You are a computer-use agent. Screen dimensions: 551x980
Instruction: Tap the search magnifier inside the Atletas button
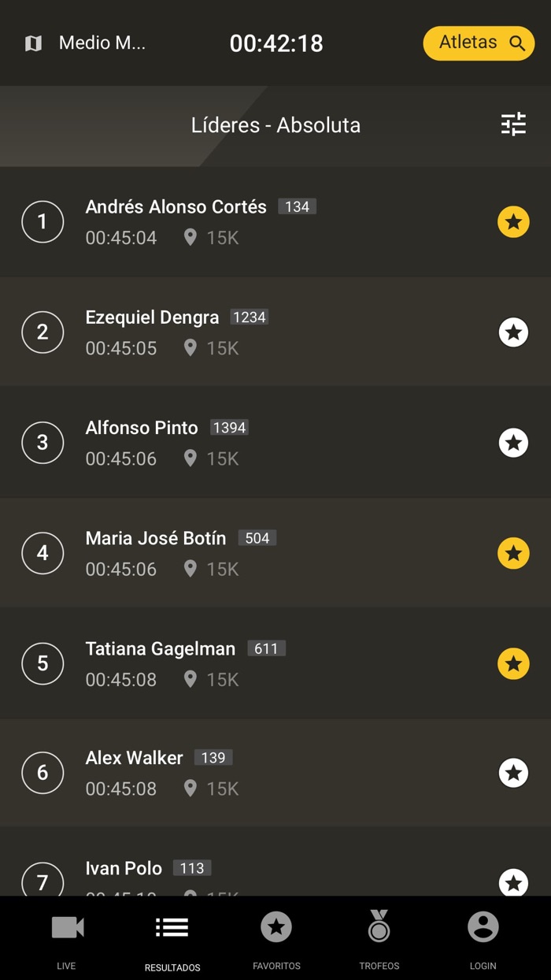point(518,43)
